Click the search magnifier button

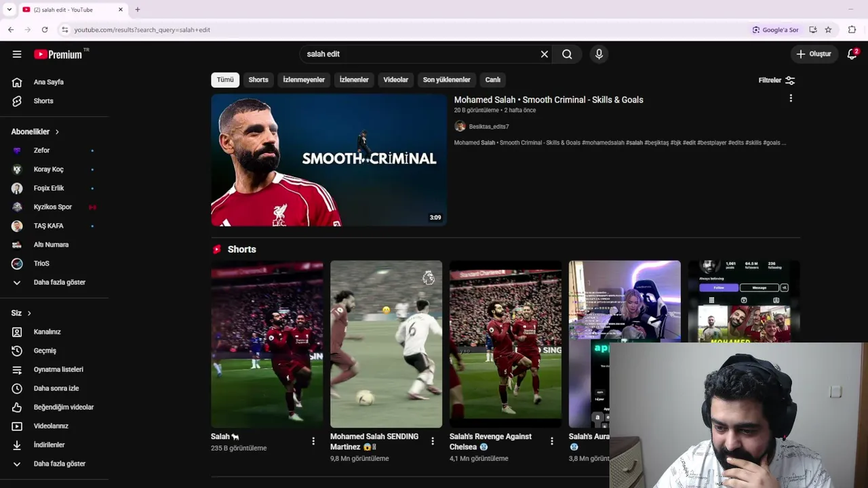(567, 54)
